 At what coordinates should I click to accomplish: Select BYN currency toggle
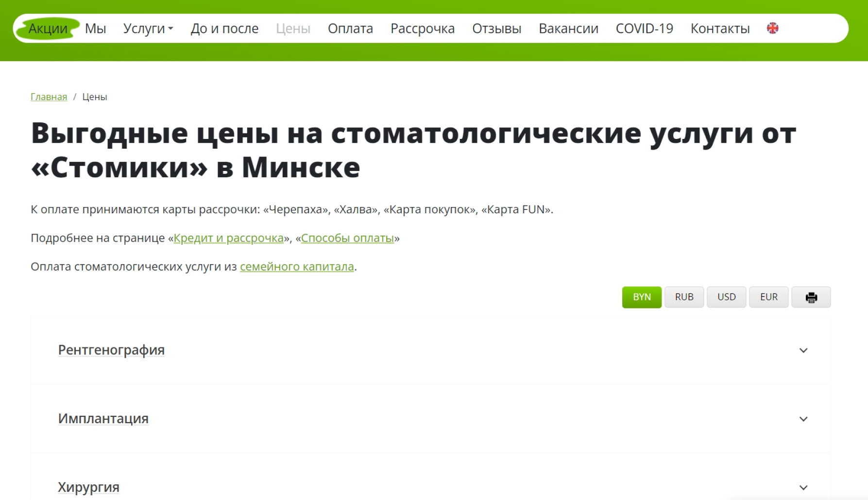[642, 297]
